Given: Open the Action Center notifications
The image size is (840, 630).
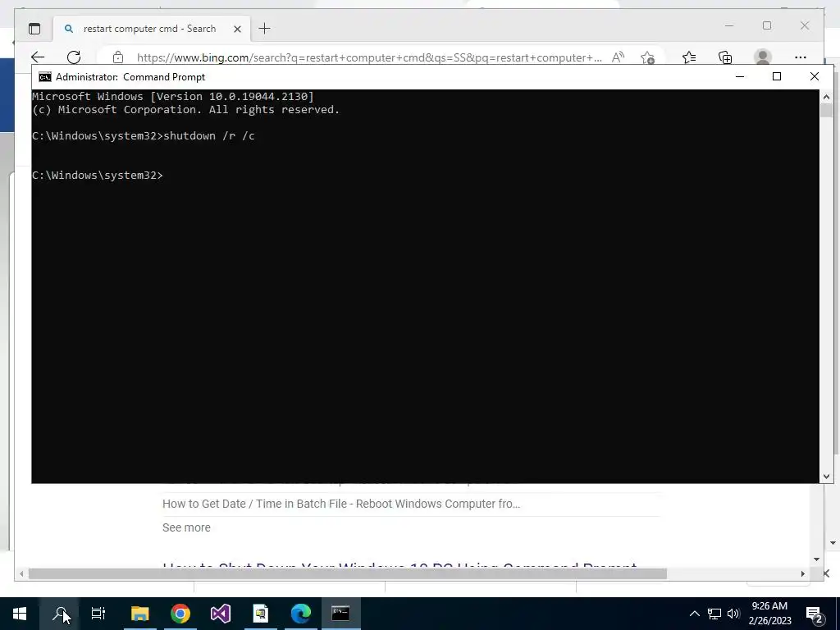Looking at the screenshot, I should 815,614.
